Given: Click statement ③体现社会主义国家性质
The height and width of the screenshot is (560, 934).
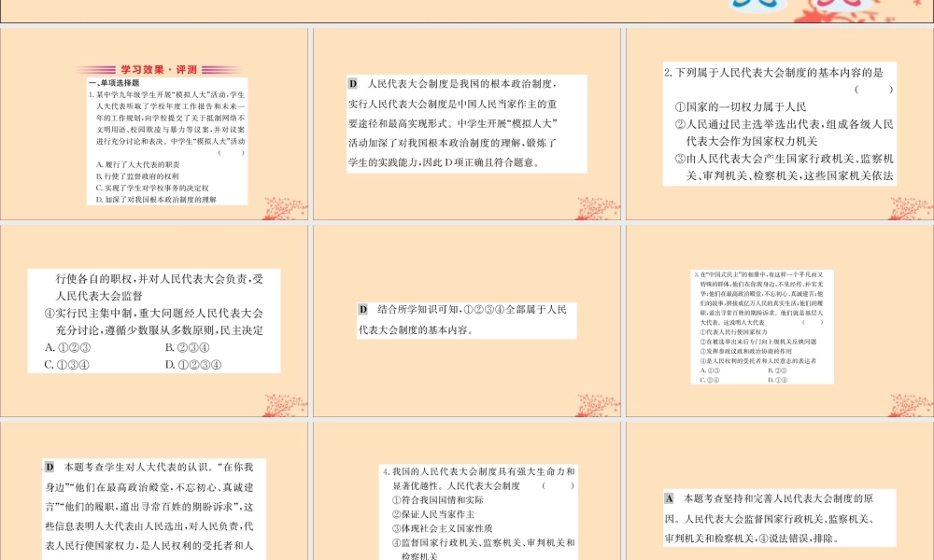Looking at the screenshot, I should tap(443, 528).
